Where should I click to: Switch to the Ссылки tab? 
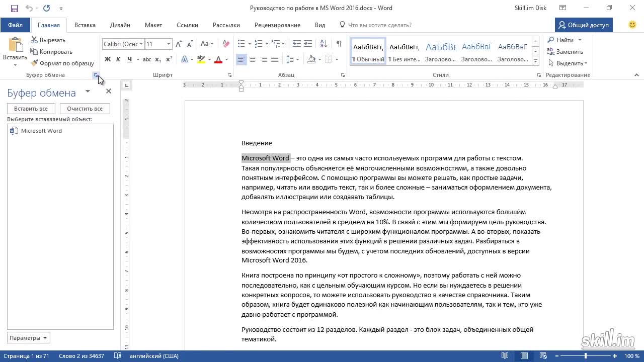[187, 25]
